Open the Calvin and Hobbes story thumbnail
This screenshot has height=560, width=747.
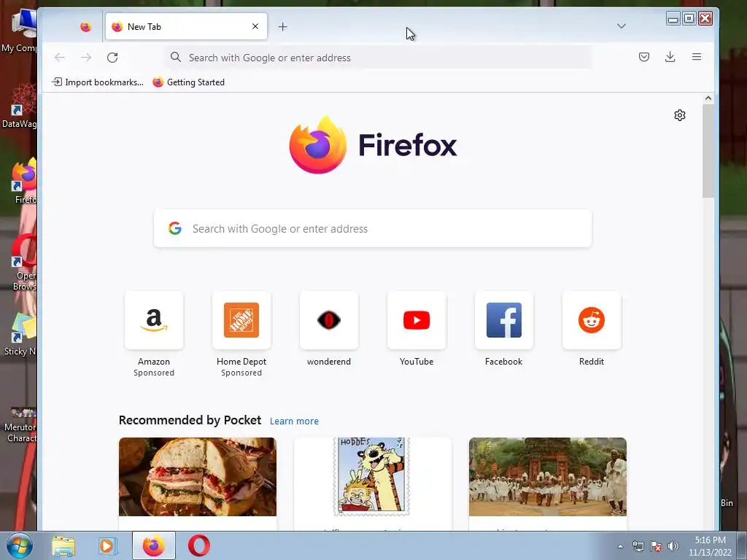click(x=373, y=477)
